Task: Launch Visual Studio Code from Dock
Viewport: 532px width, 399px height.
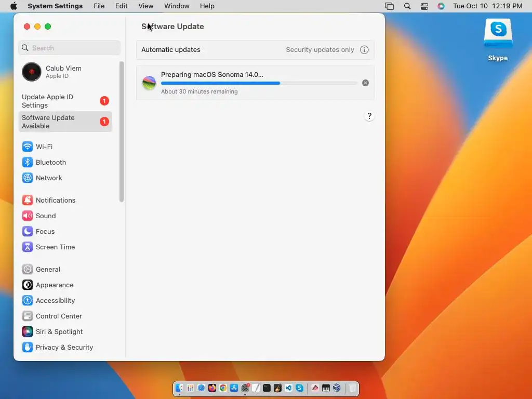Action: [288, 388]
